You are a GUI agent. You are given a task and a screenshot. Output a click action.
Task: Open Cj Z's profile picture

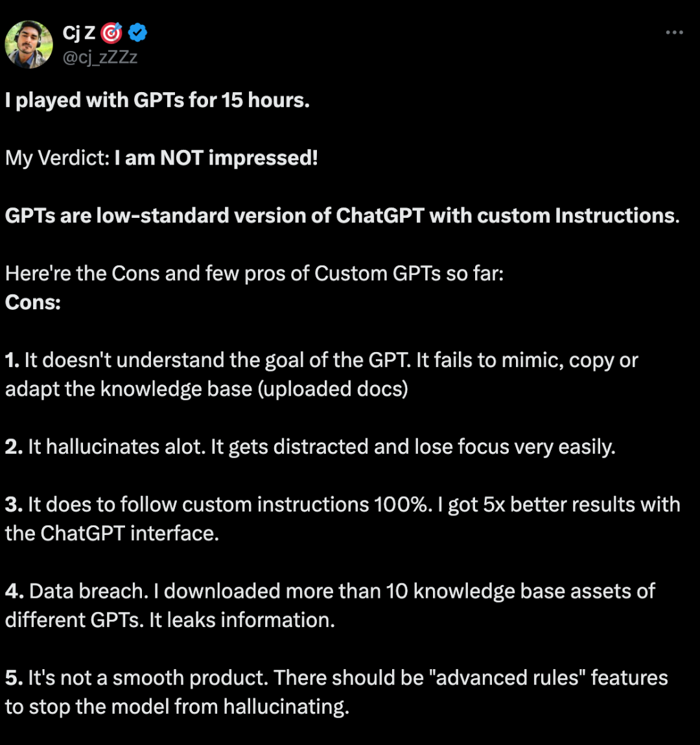pos(29,44)
